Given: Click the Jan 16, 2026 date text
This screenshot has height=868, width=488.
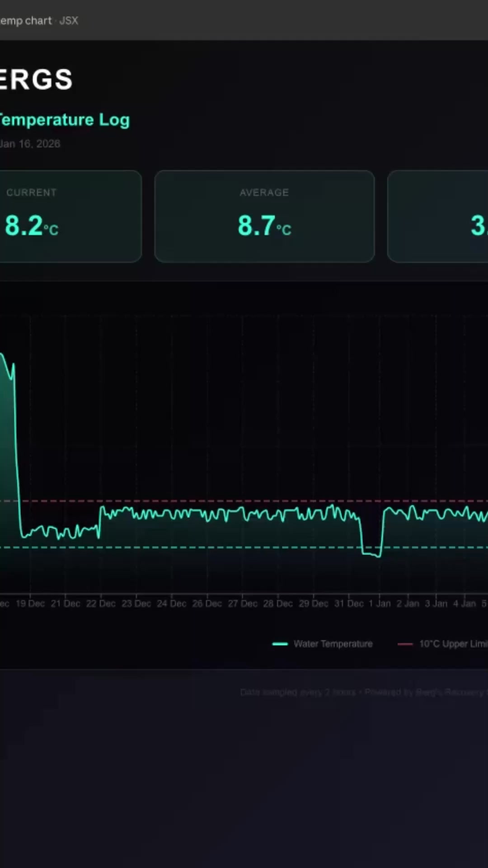Looking at the screenshot, I should (30, 144).
